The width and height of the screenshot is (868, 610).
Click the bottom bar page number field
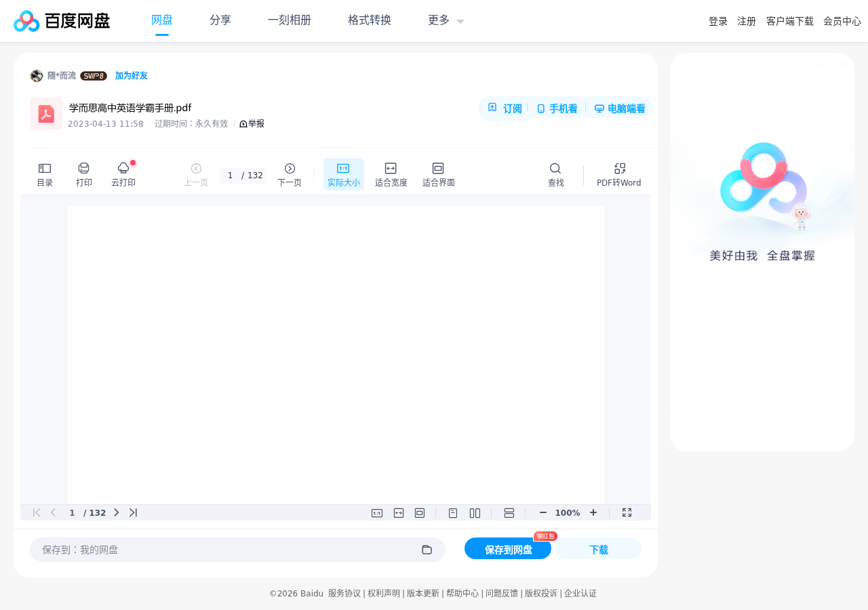72,513
